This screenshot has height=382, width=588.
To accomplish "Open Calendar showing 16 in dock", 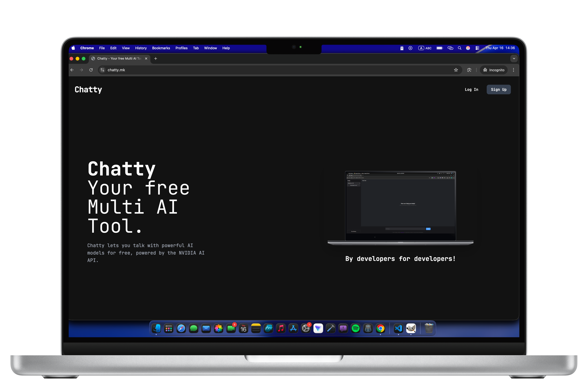I will pyautogui.click(x=243, y=328).
